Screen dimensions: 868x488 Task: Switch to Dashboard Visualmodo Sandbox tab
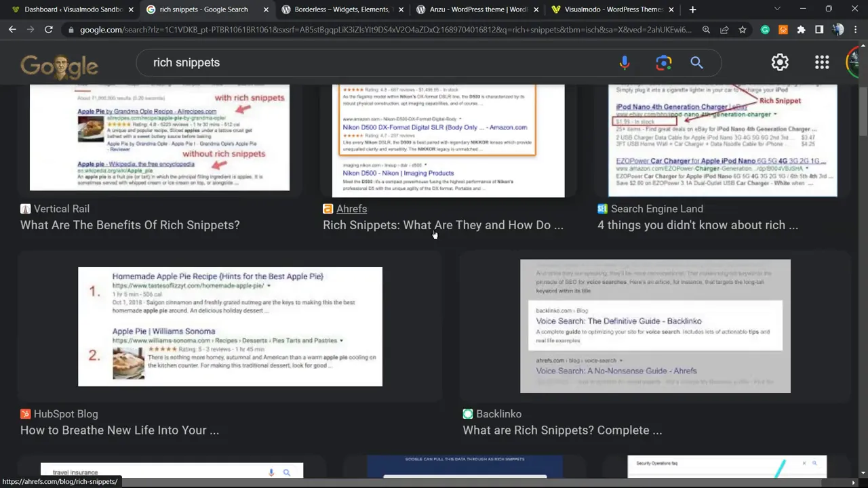[x=71, y=9]
